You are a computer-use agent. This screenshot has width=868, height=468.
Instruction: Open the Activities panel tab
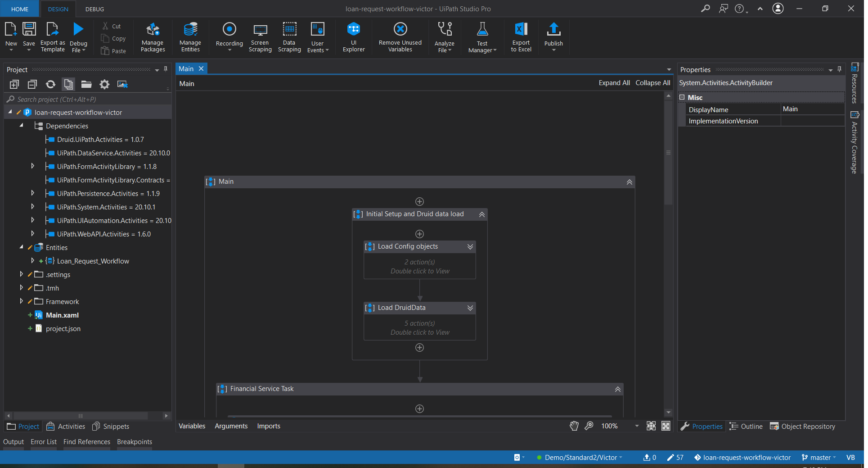(x=66, y=427)
